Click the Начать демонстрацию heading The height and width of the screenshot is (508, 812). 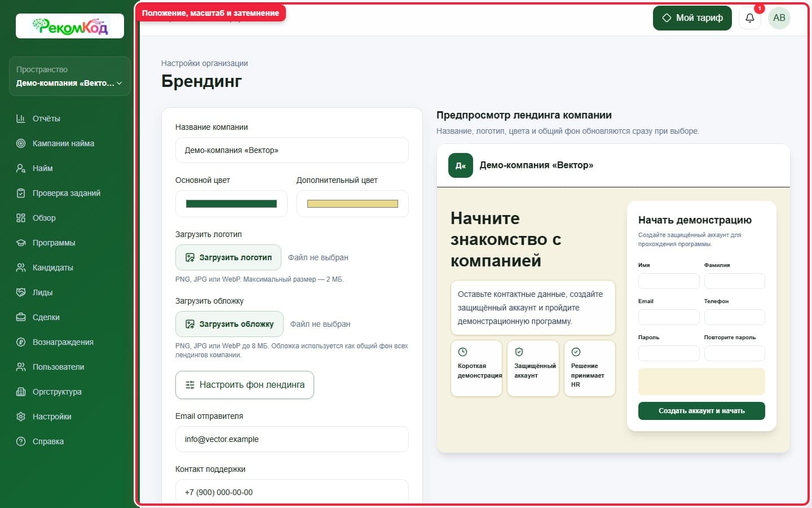tap(695, 220)
